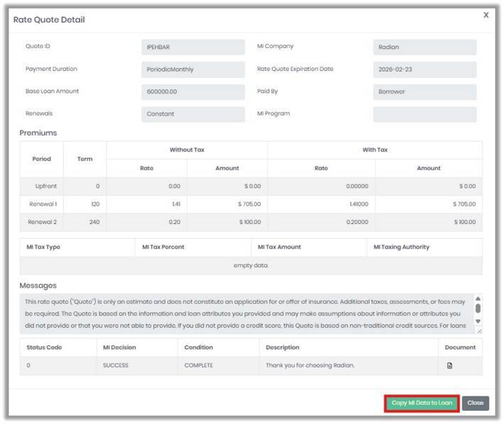Grab the messages scrollbar thumb
The height and width of the screenshot is (424, 504).
click(x=478, y=308)
